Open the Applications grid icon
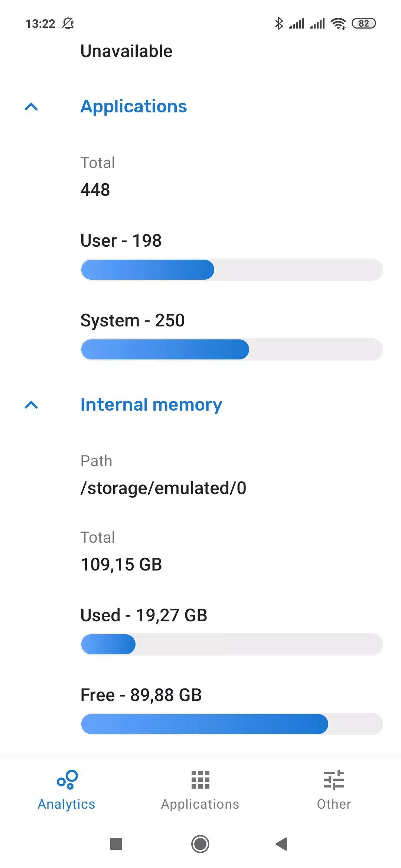The width and height of the screenshot is (401, 868). (200, 779)
